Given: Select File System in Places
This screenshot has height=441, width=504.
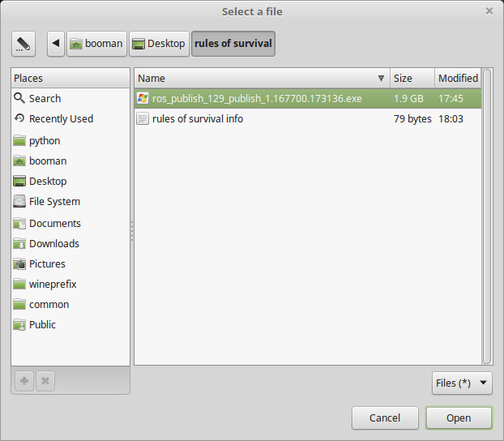Looking at the screenshot, I should tap(70, 201).
